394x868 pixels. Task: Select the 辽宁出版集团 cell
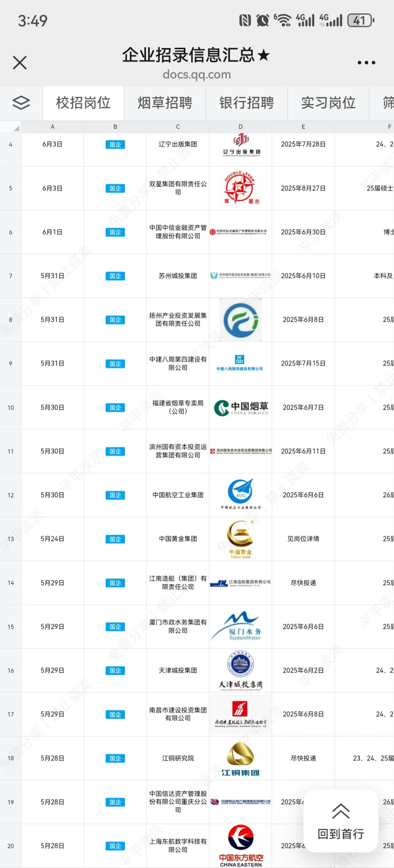click(178, 150)
